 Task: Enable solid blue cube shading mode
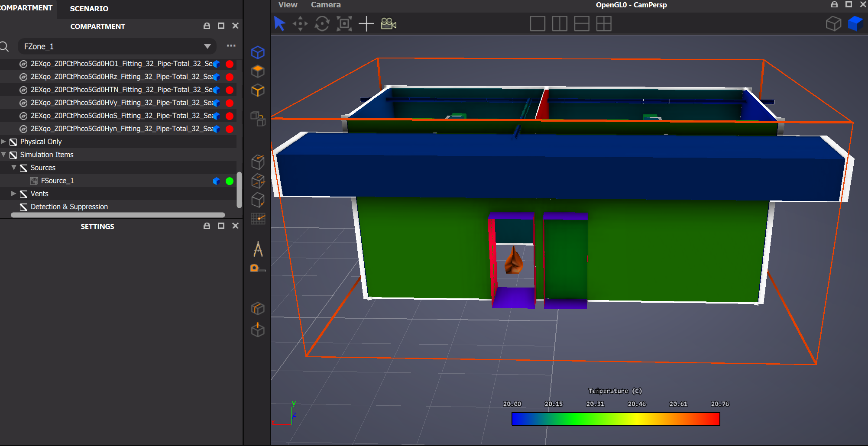pos(855,24)
